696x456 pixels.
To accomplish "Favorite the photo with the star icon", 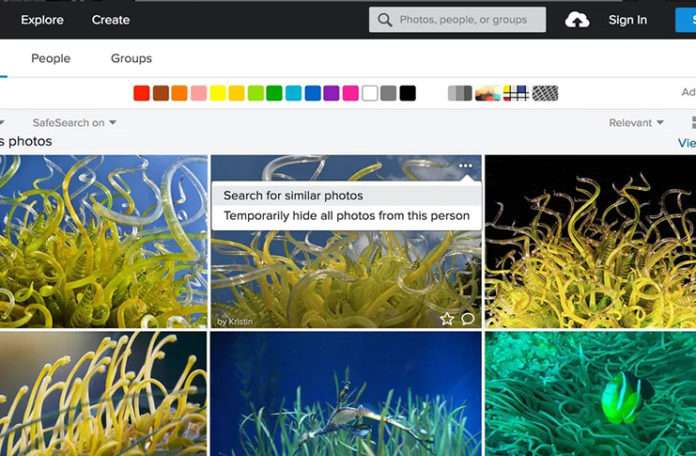I will [447, 319].
